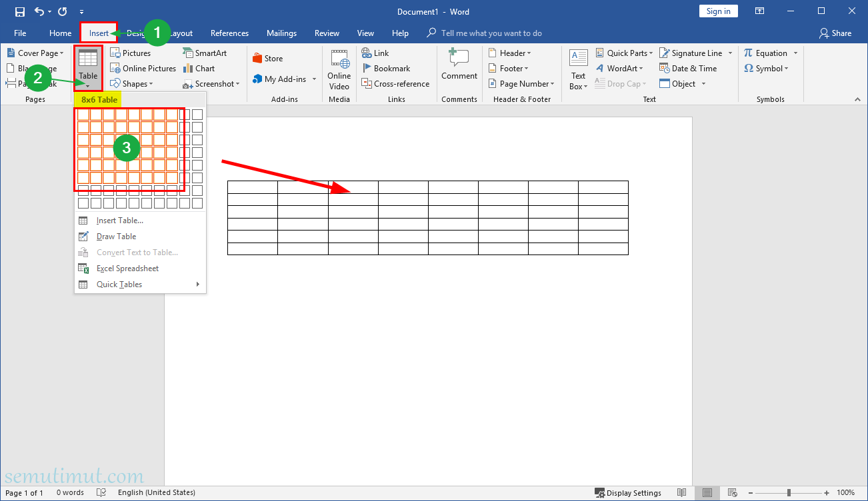Click English (United States) language indicator

pyautogui.click(x=157, y=493)
